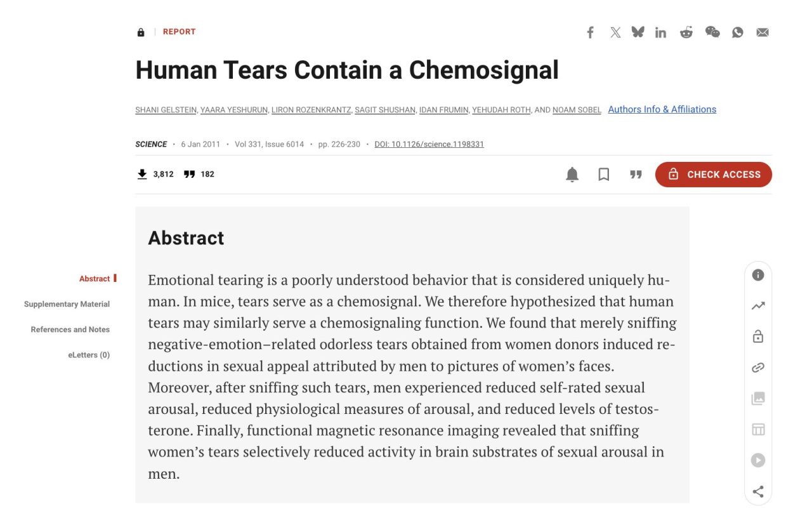Image resolution: width=812 pixels, height=520 pixels.
Task: Share article on LinkedIn
Action: click(x=661, y=32)
